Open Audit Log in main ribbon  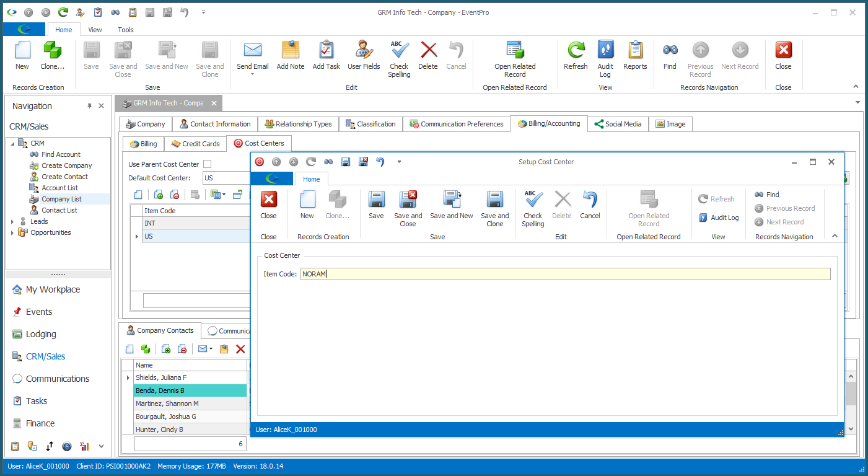[605, 59]
